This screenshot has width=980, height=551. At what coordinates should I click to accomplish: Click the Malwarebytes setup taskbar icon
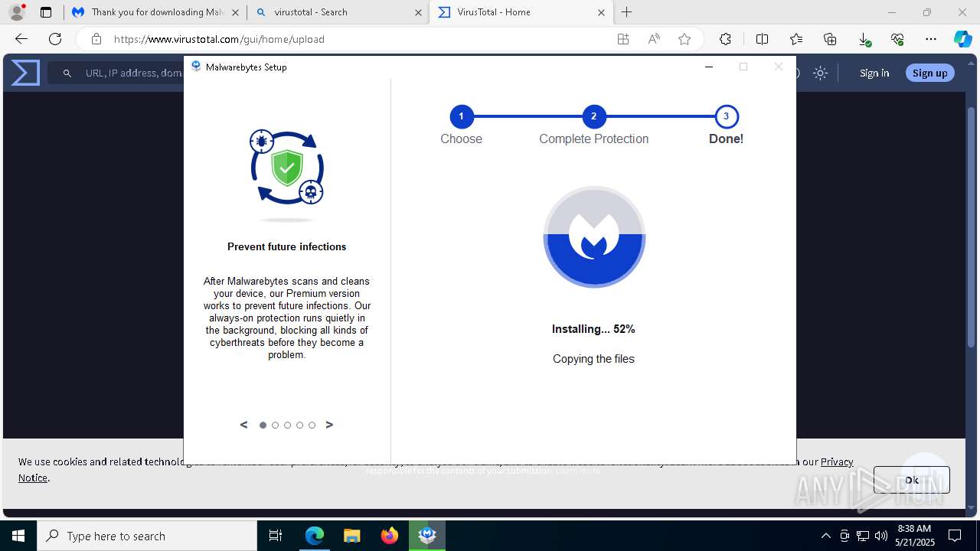[427, 536]
